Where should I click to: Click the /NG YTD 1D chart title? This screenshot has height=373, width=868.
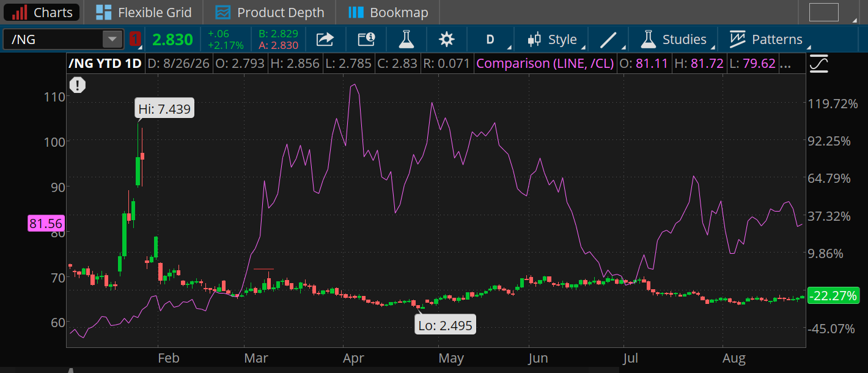105,63
